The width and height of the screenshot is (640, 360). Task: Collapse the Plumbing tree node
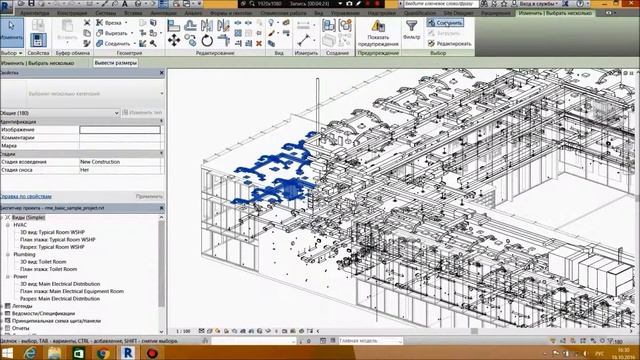(7, 254)
